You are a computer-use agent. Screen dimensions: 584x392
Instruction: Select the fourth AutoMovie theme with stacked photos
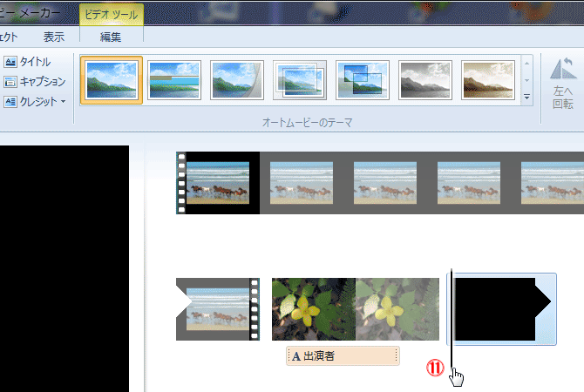click(x=300, y=80)
